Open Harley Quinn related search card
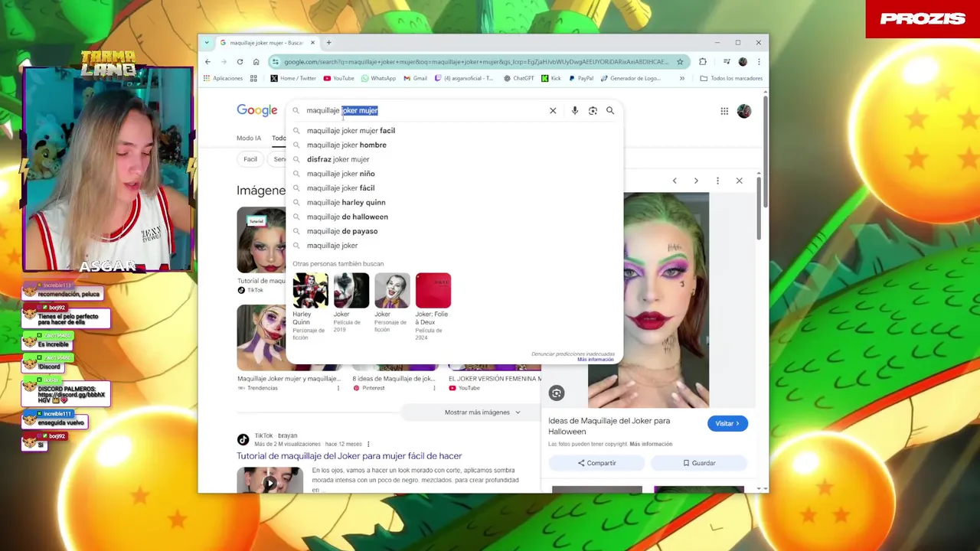The image size is (980, 551). (310, 306)
